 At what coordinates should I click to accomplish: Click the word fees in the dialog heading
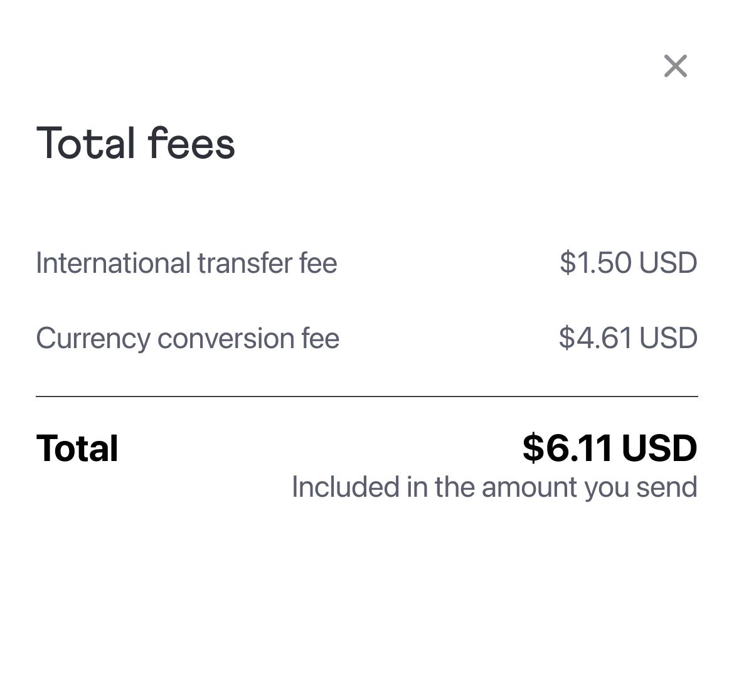191,144
